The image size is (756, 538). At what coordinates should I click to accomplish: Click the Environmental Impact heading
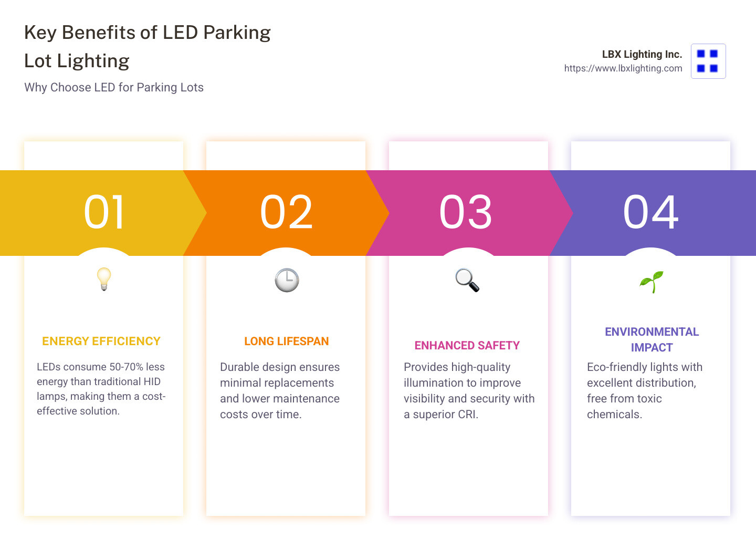(x=652, y=339)
